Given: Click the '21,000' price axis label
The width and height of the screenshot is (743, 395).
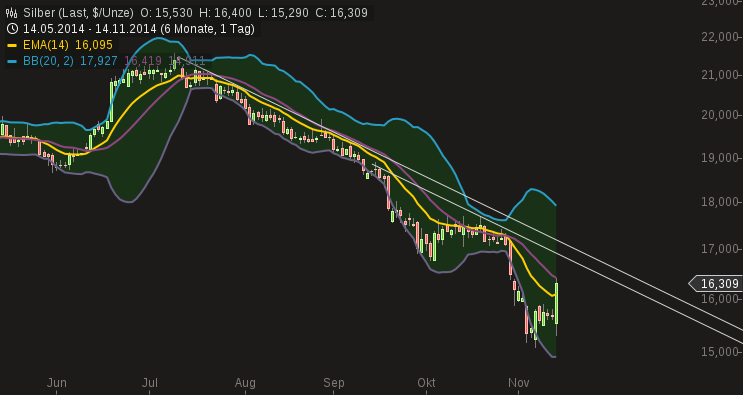Looking at the screenshot, I should tap(719, 75).
